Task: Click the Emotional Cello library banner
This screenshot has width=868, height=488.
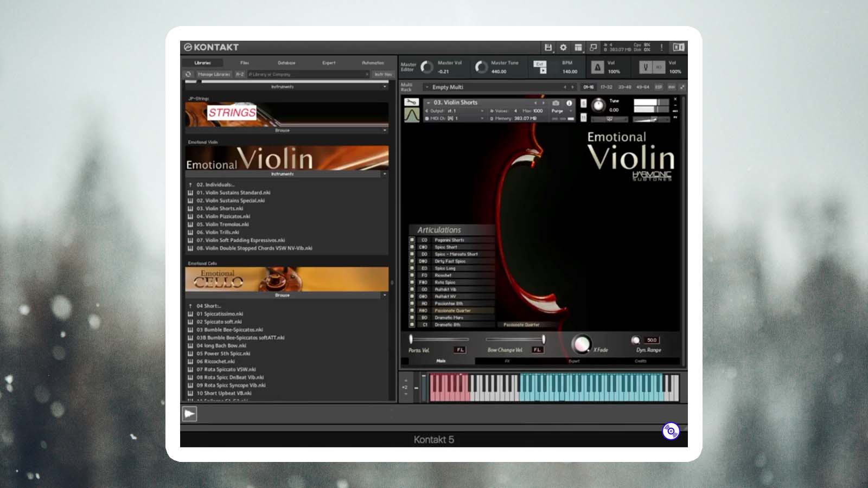Action: [286, 279]
